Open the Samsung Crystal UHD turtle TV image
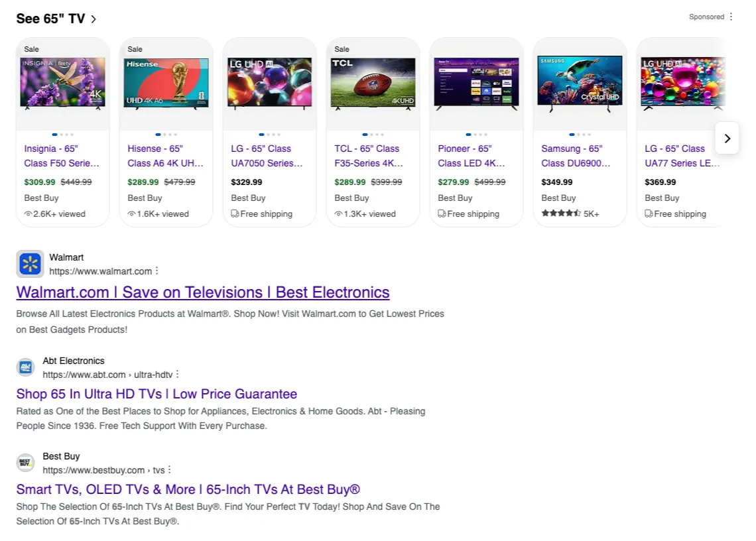Screen dimensions: 756x541 coord(580,84)
